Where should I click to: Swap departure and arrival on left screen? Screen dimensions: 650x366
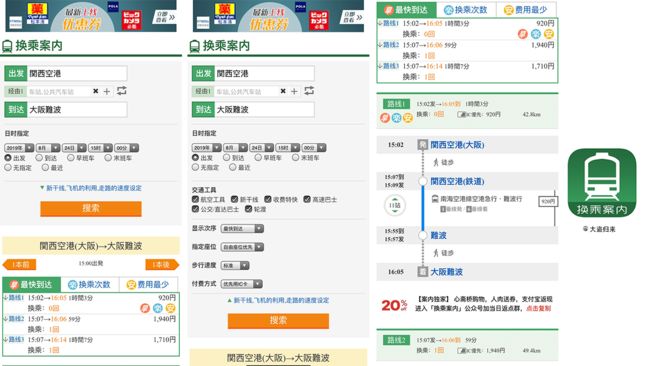coord(121,91)
